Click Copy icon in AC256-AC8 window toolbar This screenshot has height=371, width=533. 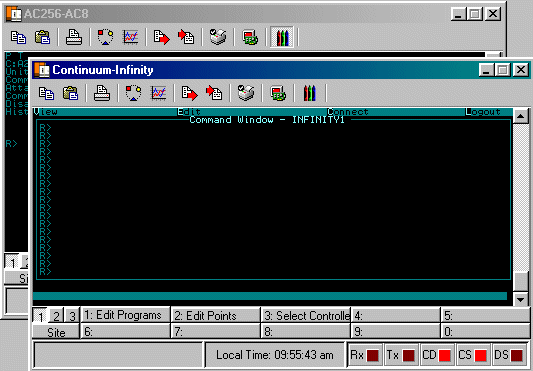[18, 37]
